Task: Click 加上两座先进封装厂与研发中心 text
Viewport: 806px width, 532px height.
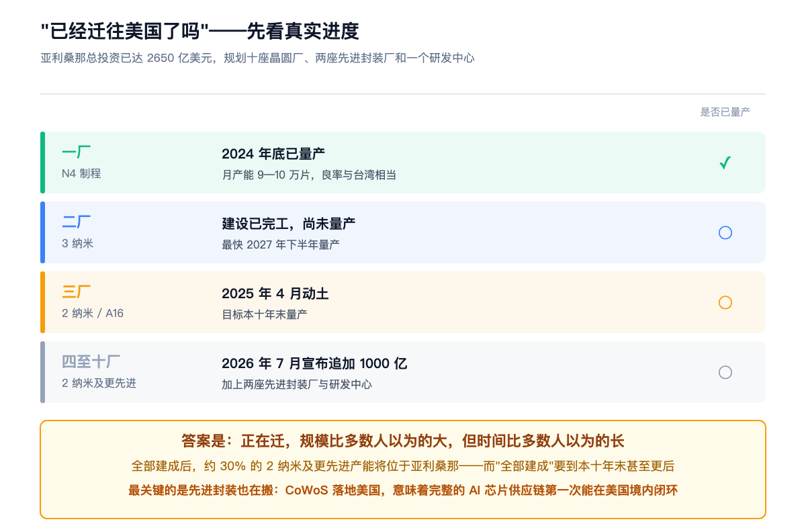Action: 297,384
